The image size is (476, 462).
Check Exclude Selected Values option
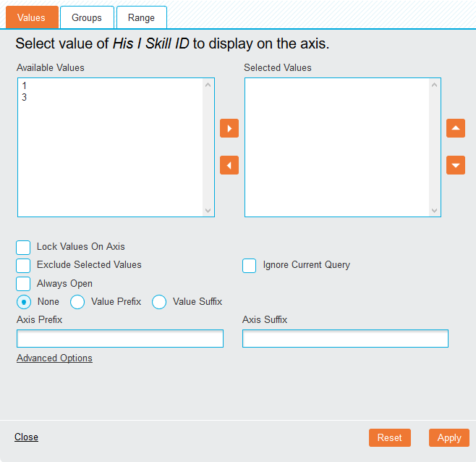(24, 265)
